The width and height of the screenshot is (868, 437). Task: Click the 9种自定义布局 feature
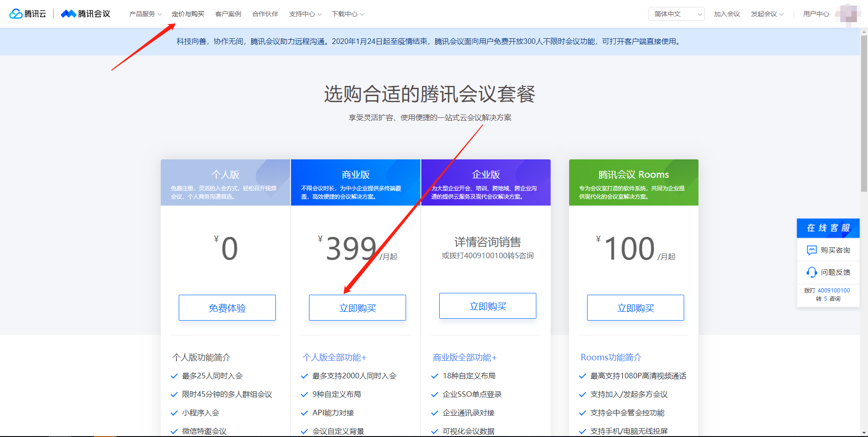pyautogui.click(x=337, y=394)
